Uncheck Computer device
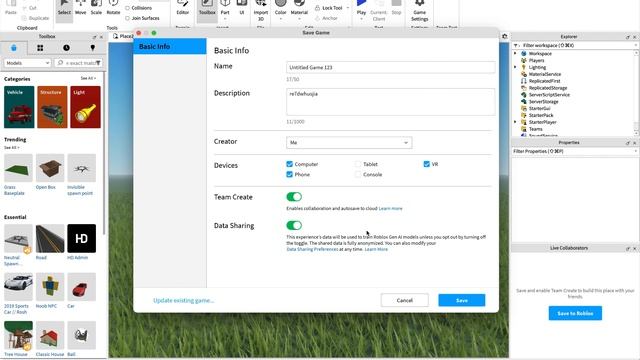The width and height of the screenshot is (640, 360). [289, 164]
